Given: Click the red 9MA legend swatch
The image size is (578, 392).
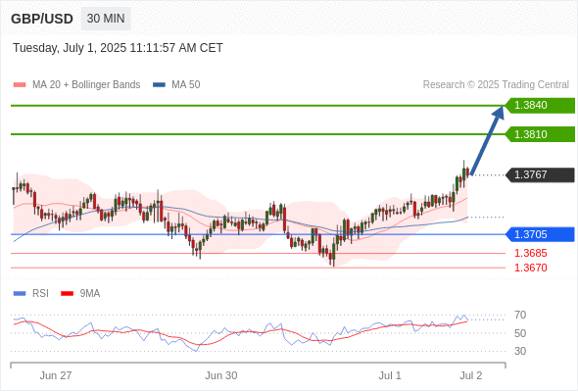Looking at the screenshot, I should (x=67, y=294).
